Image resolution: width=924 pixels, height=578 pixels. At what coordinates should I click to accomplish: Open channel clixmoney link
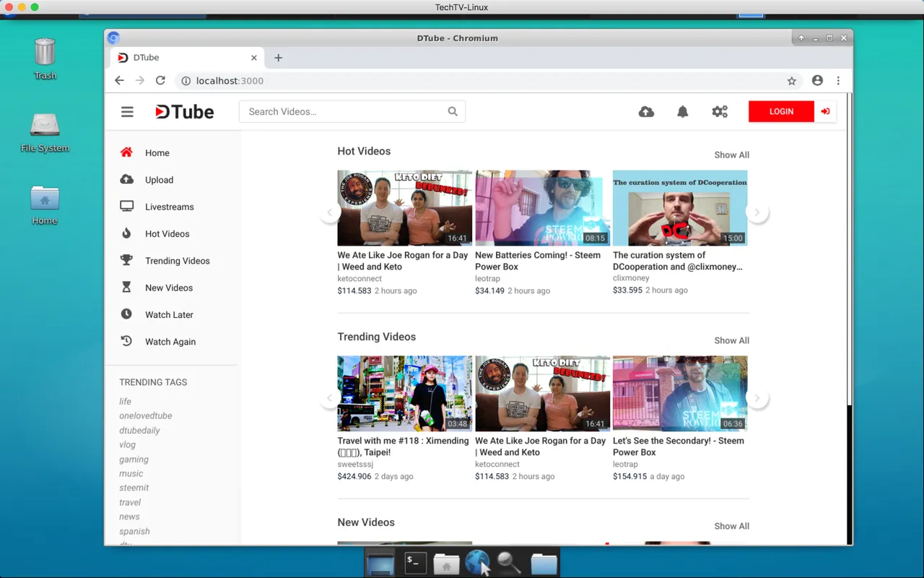pyautogui.click(x=631, y=277)
